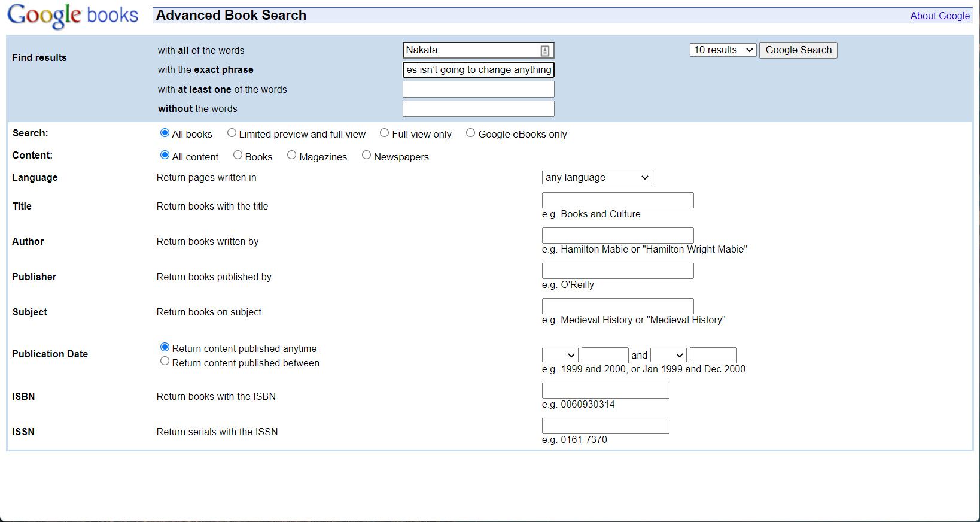Select the Limited preview and full view option

[x=232, y=133]
